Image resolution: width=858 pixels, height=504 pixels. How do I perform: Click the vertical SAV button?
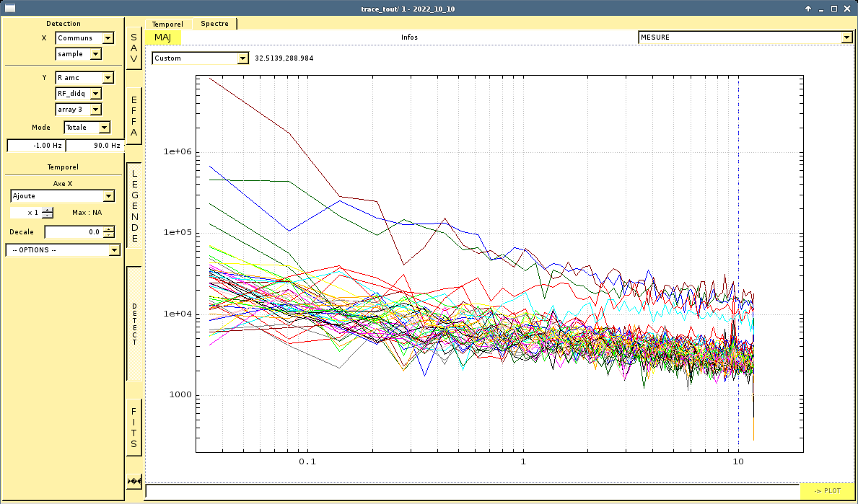point(134,48)
